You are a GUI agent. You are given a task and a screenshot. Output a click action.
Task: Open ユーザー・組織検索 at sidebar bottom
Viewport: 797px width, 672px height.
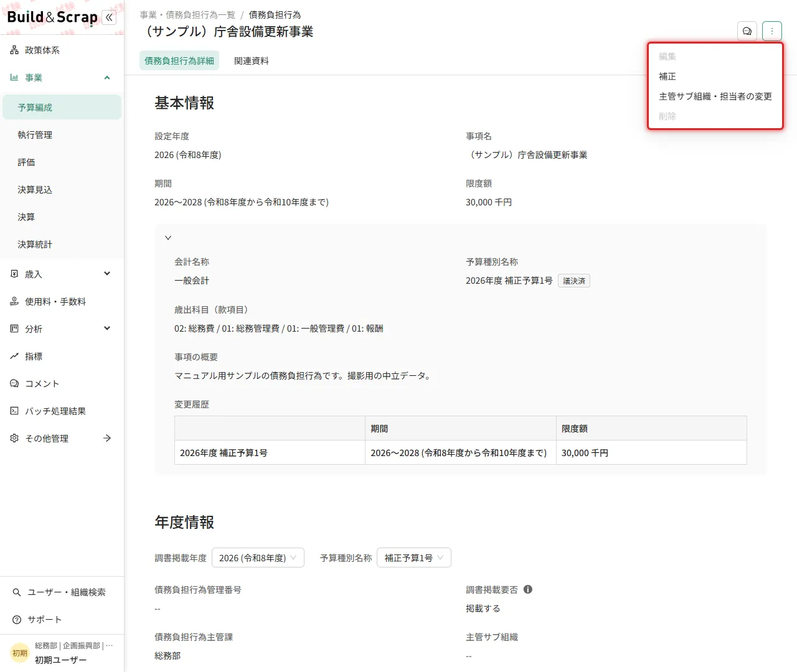click(x=62, y=592)
